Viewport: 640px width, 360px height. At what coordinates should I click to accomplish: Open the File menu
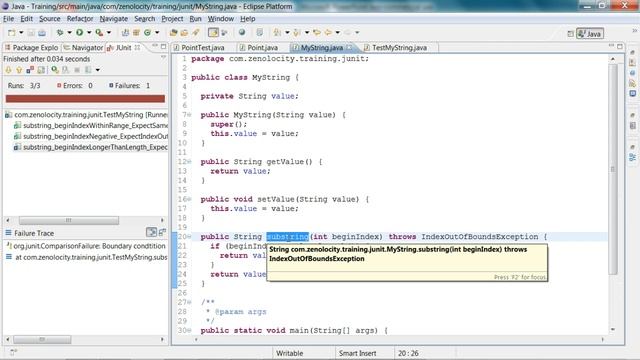pyautogui.click(x=9, y=19)
